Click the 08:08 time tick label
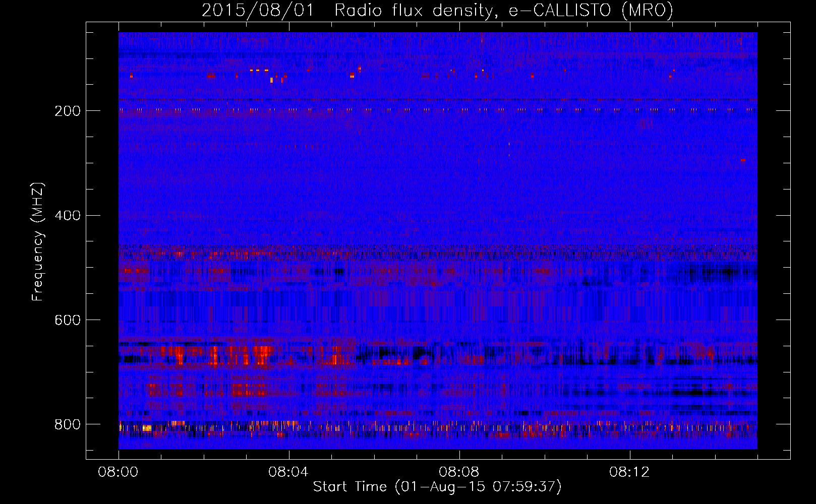Image resolution: width=816 pixels, height=504 pixels. 459,472
